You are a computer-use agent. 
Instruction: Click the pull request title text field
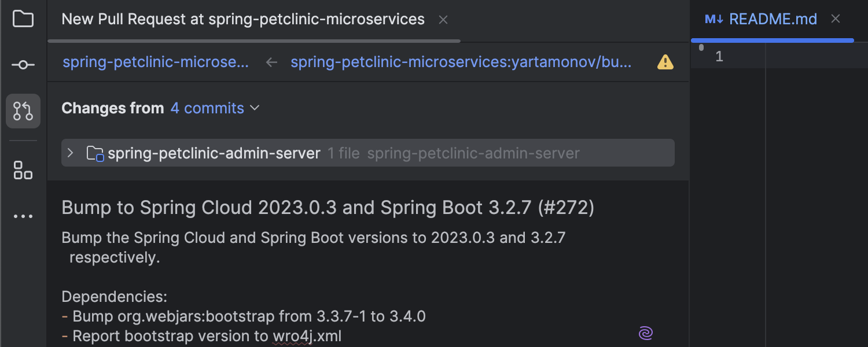coord(328,208)
